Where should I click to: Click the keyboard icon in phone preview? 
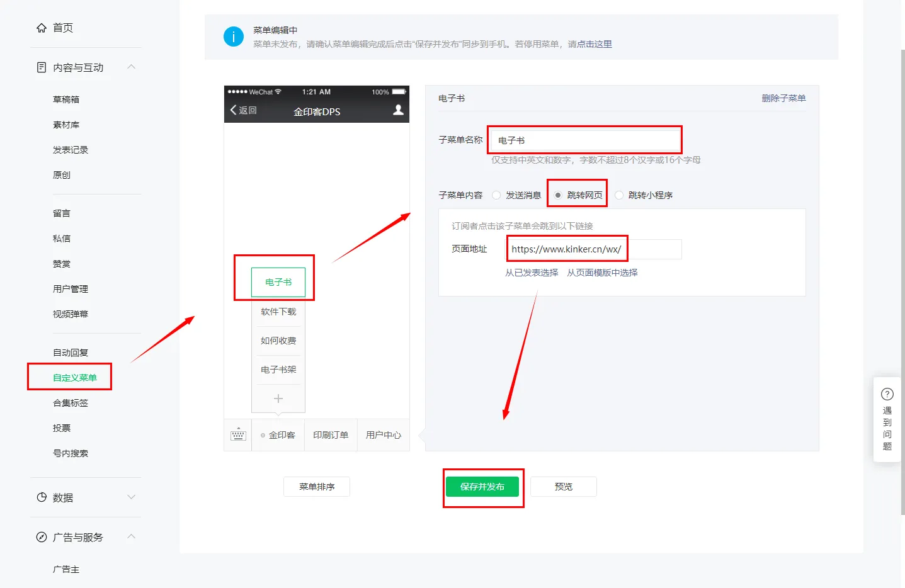coord(238,435)
